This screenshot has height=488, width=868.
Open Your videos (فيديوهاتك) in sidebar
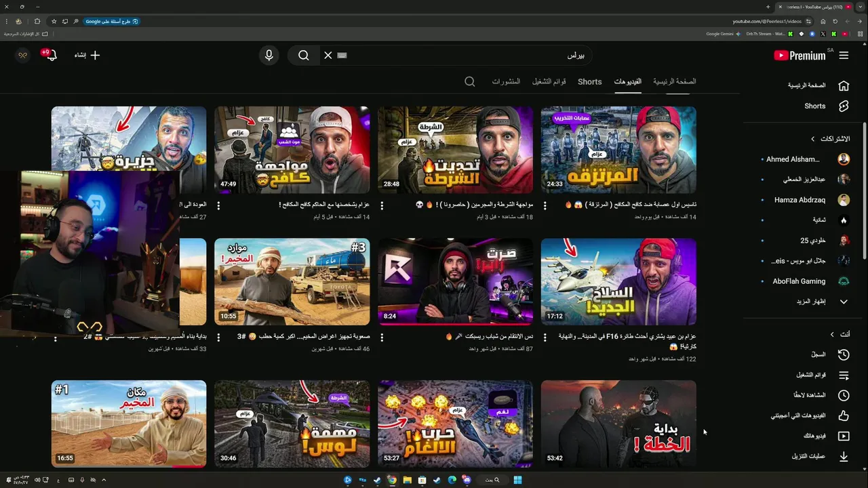[826, 436]
